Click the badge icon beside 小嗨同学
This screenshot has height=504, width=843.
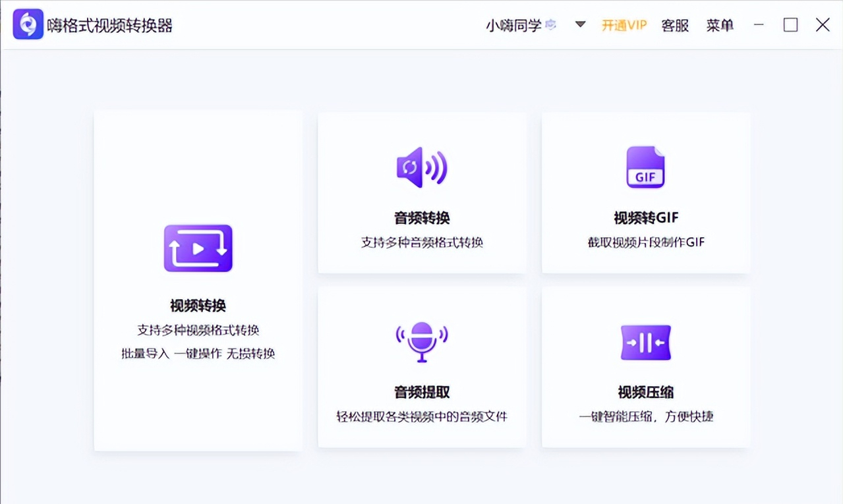click(x=550, y=25)
